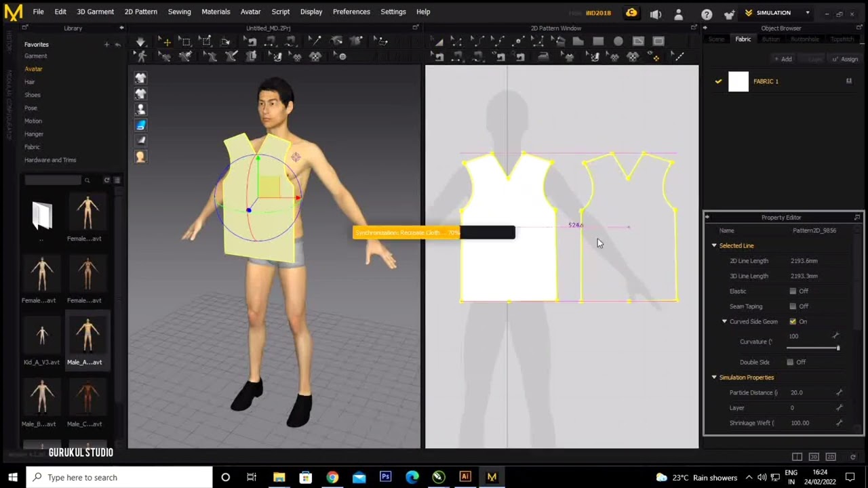The image size is (868, 488).
Task: Collapse the Simulation Properties section
Action: point(714,377)
